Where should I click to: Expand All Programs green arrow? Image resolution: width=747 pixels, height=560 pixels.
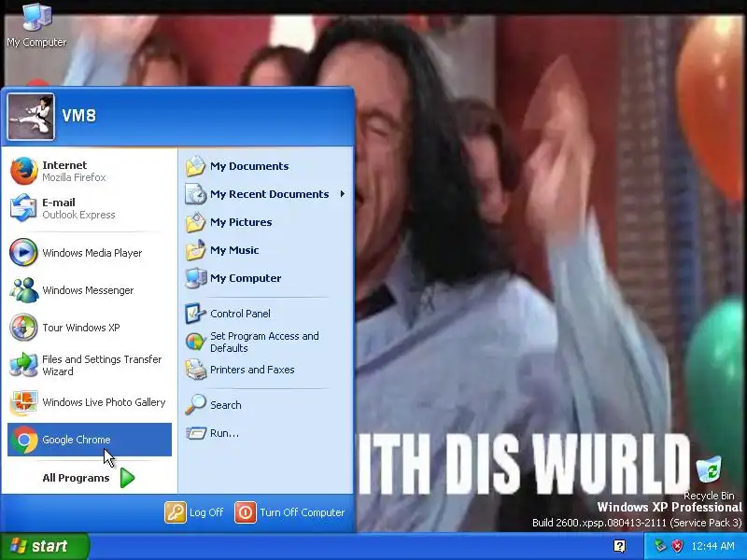tap(127, 478)
